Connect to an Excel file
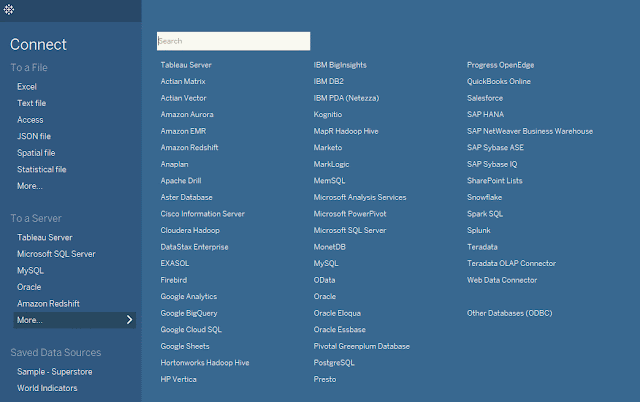Viewport: 640px width, 402px height. pyautogui.click(x=27, y=87)
